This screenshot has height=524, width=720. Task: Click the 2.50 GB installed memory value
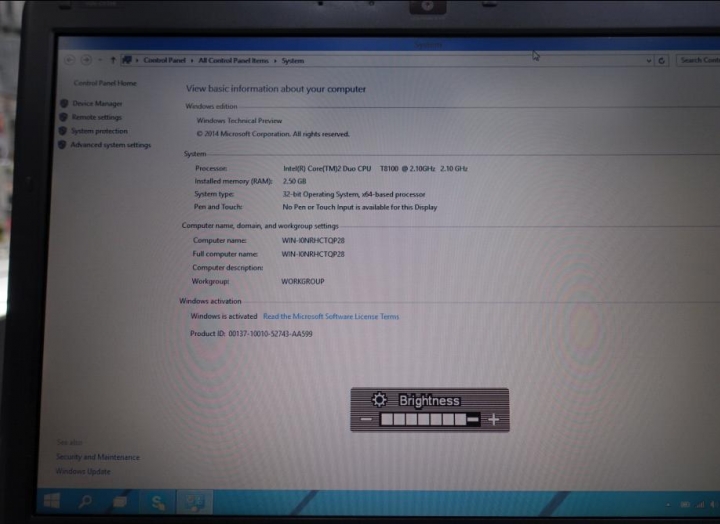(294, 181)
